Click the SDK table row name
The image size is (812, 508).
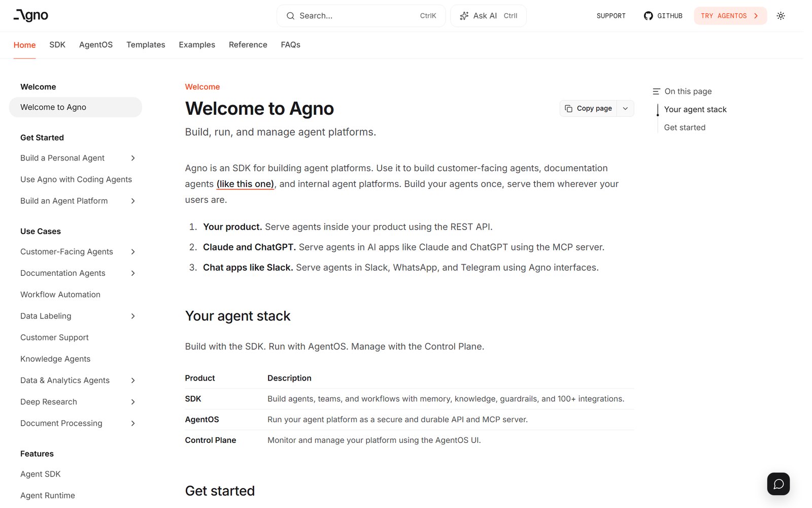(x=193, y=399)
